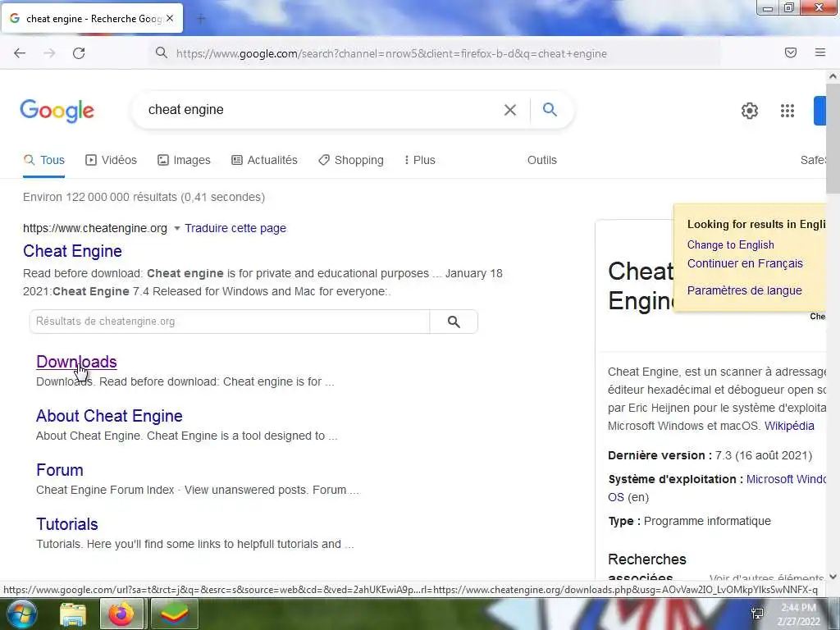Switch to the Shopping tab

pos(351,160)
